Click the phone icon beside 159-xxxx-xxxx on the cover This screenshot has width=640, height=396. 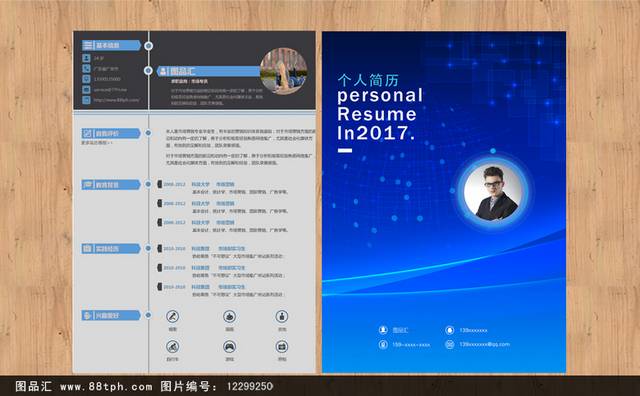click(383, 345)
